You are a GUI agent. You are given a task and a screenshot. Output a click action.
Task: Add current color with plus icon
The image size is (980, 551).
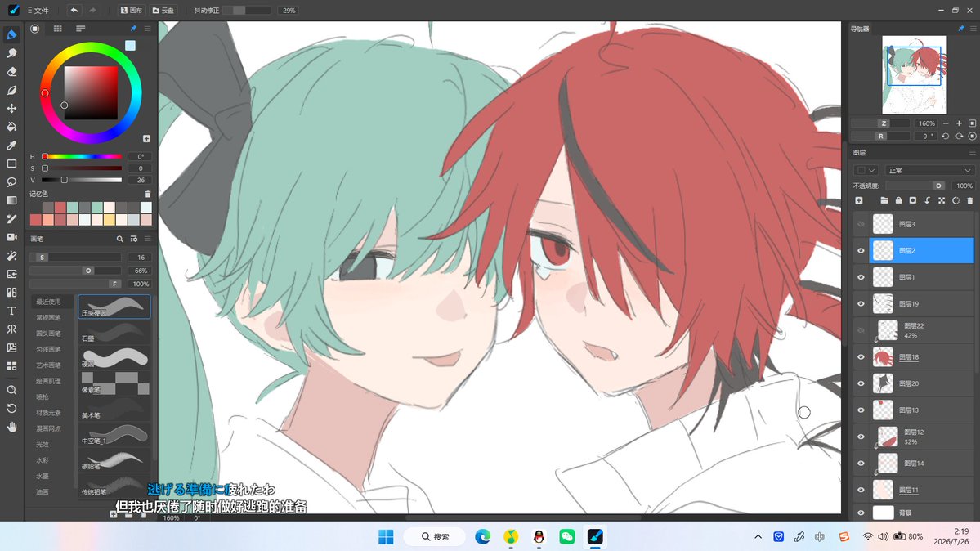click(x=146, y=139)
